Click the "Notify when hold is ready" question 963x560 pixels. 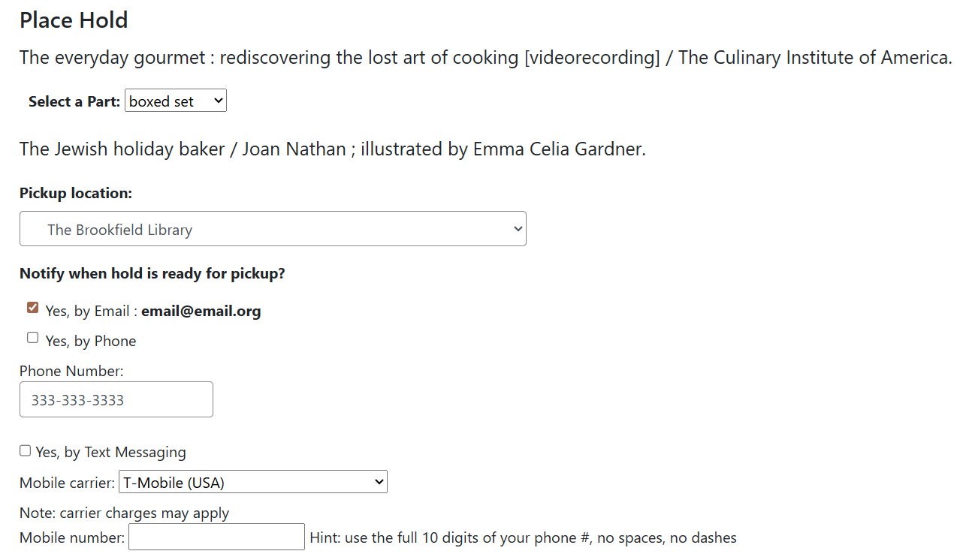tap(152, 273)
